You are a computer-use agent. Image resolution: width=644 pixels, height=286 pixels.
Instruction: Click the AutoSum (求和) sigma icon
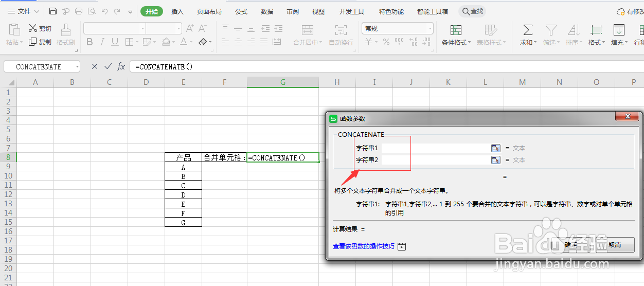click(528, 30)
